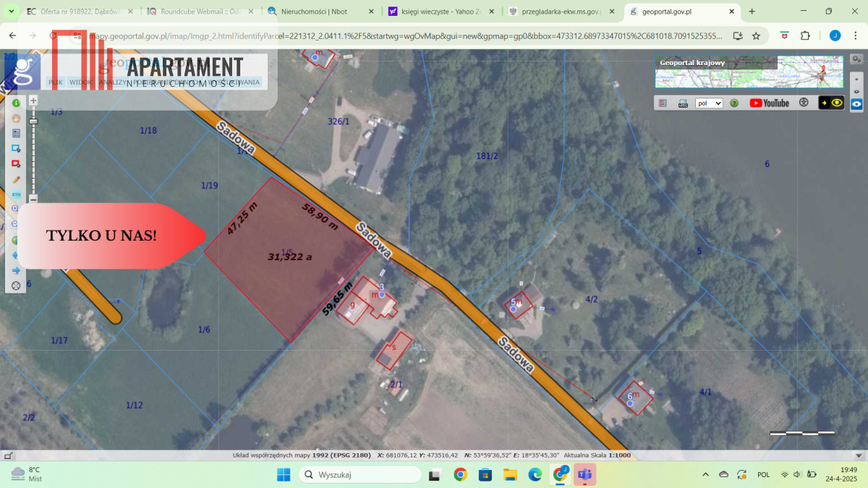Image resolution: width=868 pixels, height=488 pixels.
Task: Open the green help question mark
Action: click(x=734, y=103)
